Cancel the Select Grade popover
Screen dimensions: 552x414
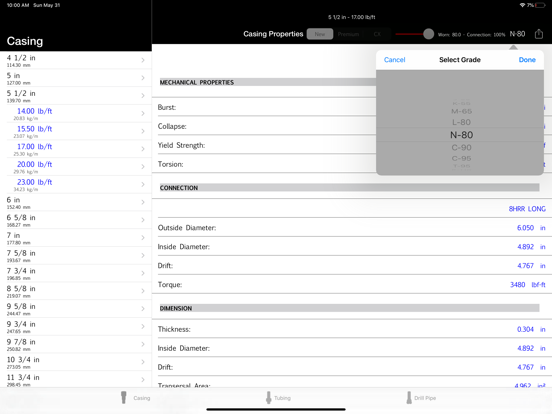[x=394, y=60]
